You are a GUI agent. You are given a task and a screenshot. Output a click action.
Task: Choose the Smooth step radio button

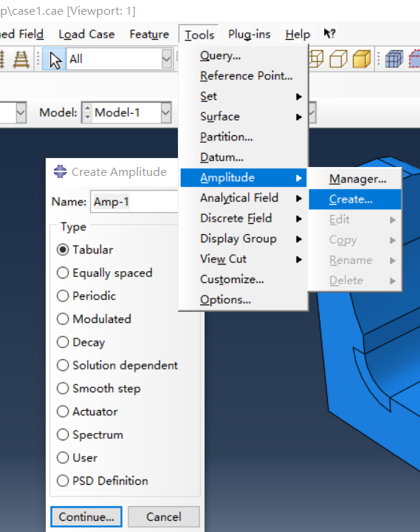99,388
